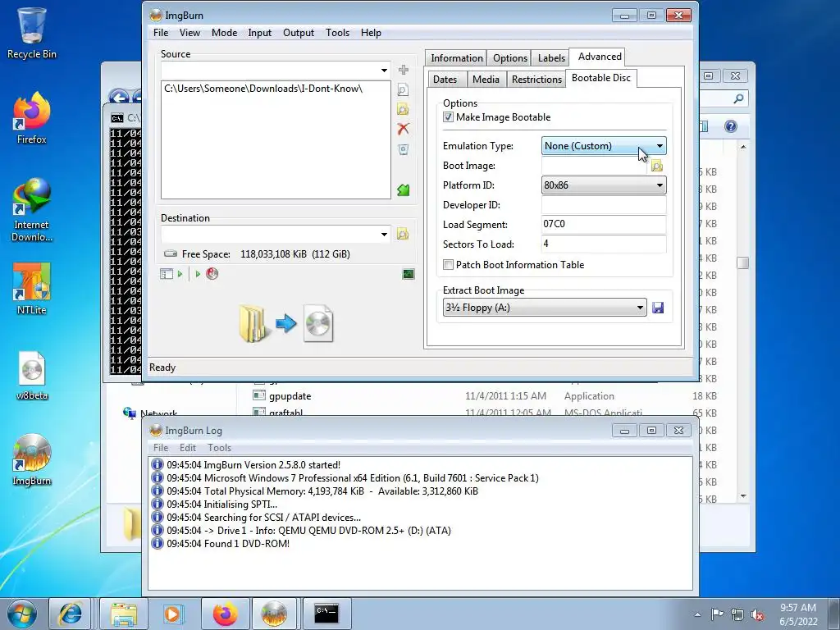Screen dimensions: 840x630
Task: Open Edit menu in ImgBurn Log window
Action: pyautogui.click(x=188, y=448)
